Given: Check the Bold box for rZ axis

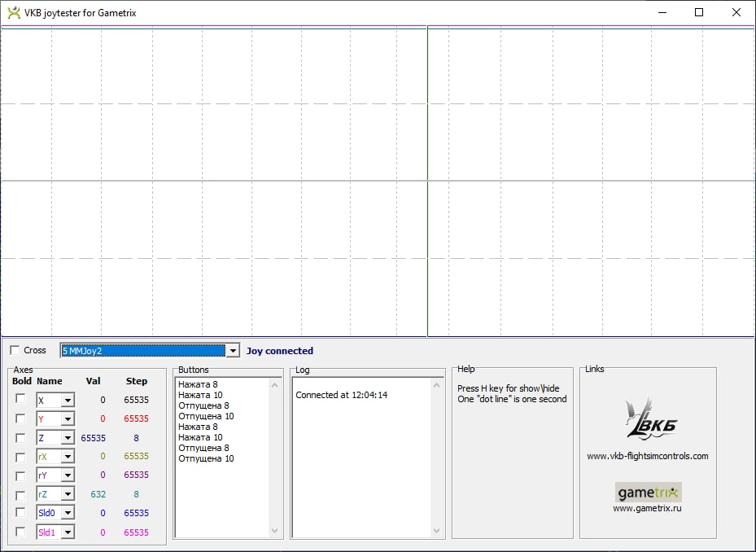Looking at the screenshot, I should tap(20, 494).
